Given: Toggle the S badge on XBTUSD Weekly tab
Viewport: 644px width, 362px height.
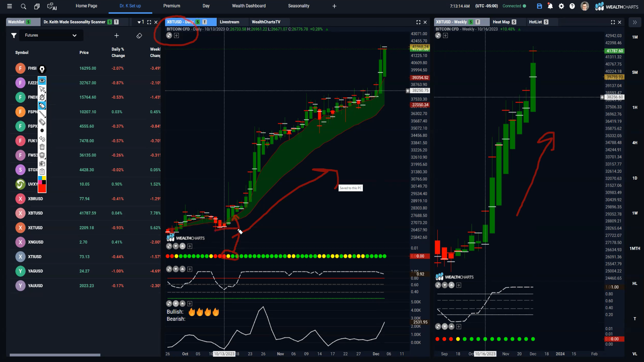Looking at the screenshot, I should 471,22.
